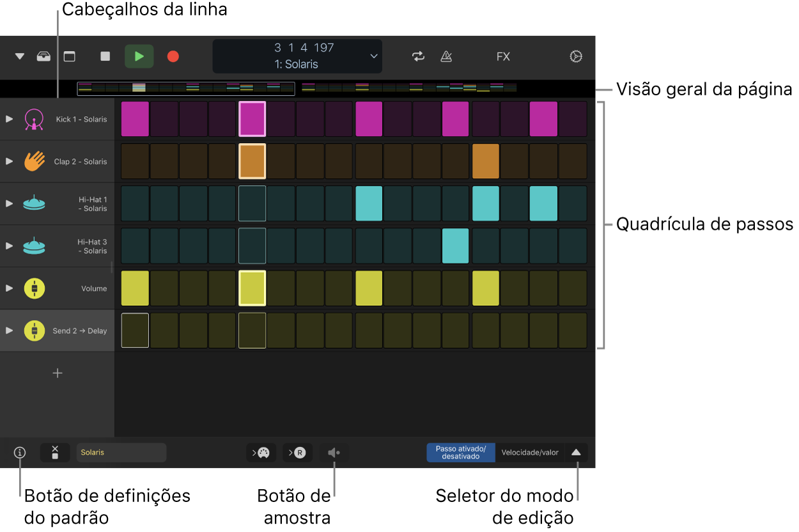Toggle the speaker preview button

pyautogui.click(x=334, y=453)
